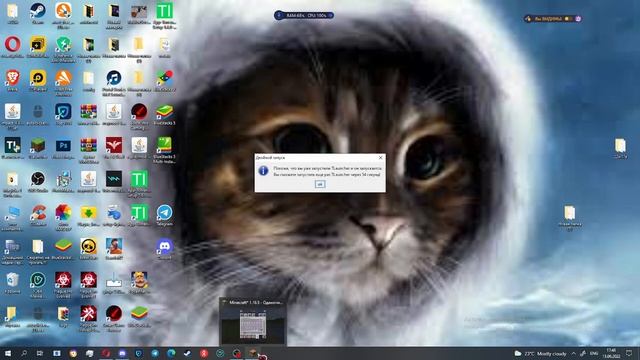Select the CCleaner desktop shortcut
The width and height of the screenshot is (640, 360).
tap(38, 215)
